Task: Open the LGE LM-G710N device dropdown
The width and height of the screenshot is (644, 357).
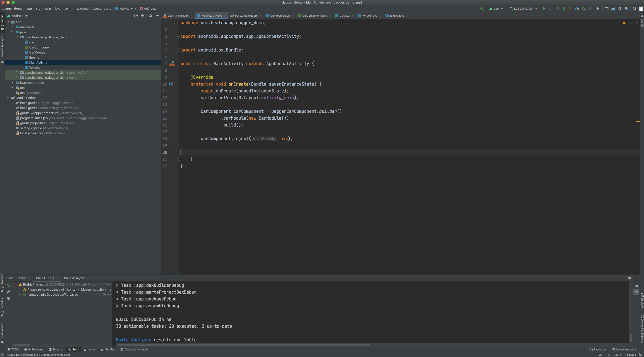Action: (524, 9)
